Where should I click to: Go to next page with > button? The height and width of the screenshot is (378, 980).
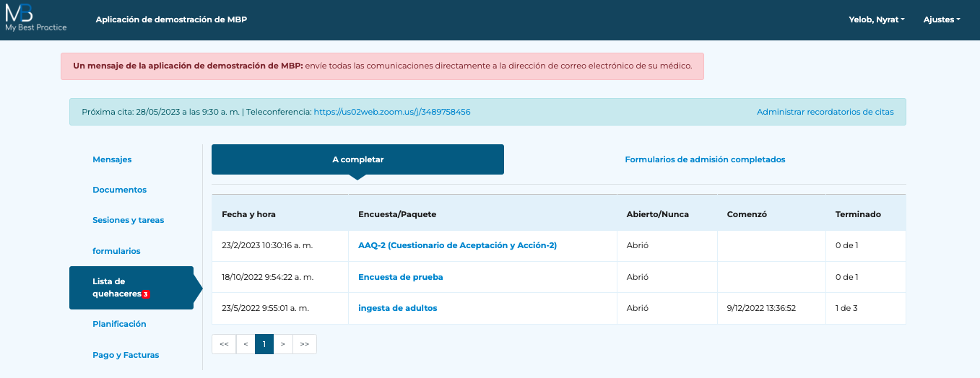(283, 344)
